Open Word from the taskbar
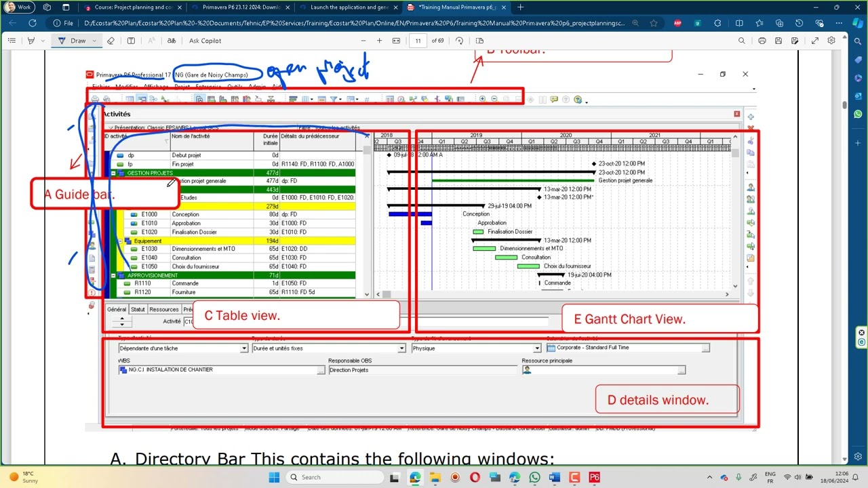The image size is (868, 488). pyautogui.click(x=554, y=477)
